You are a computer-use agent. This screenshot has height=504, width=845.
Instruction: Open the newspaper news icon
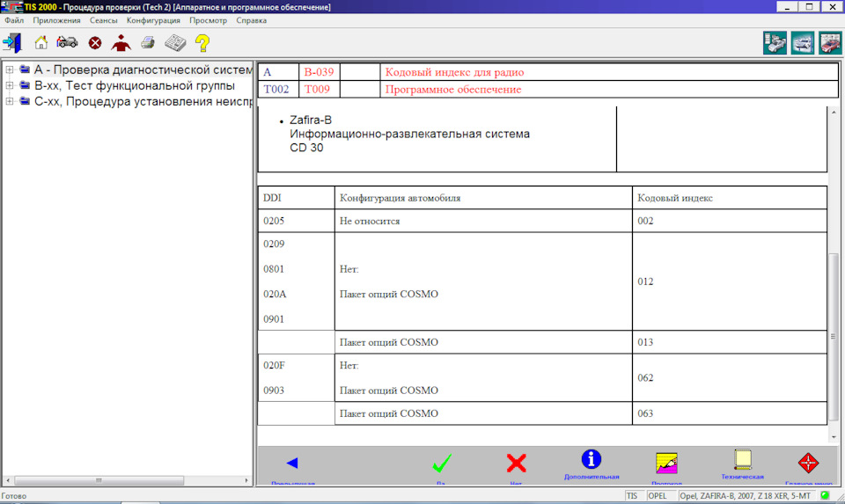point(175,42)
